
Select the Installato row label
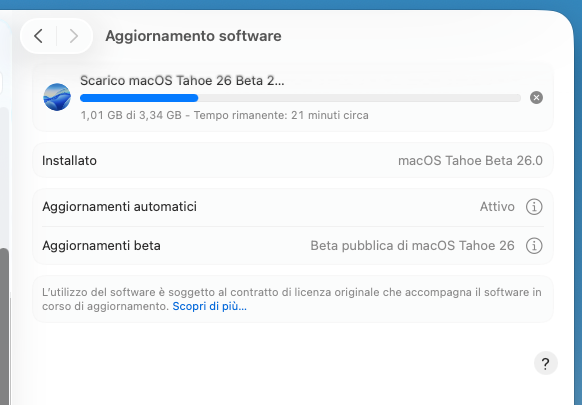click(69, 161)
